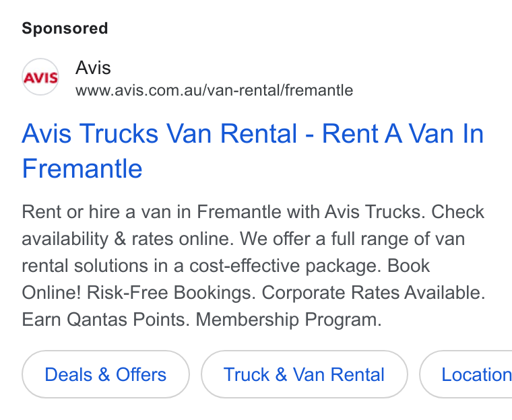Open the Avis Trucks Van Rental headline link
This screenshot has height=420, width=512.
coord(253,151)
